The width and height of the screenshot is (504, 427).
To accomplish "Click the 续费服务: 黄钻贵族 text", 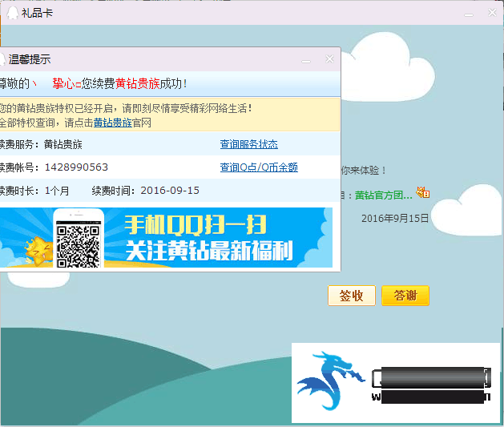I will tap(41, 144).
